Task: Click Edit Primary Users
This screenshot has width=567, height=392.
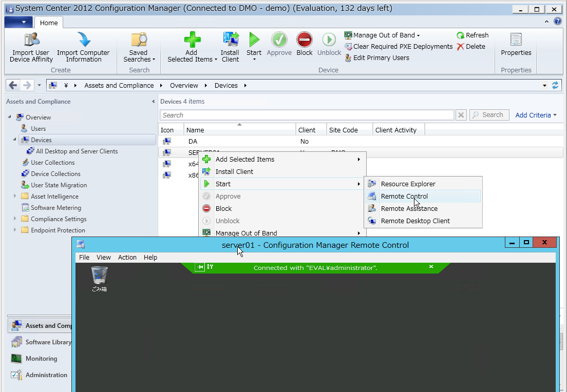Action: click(377, 58)
